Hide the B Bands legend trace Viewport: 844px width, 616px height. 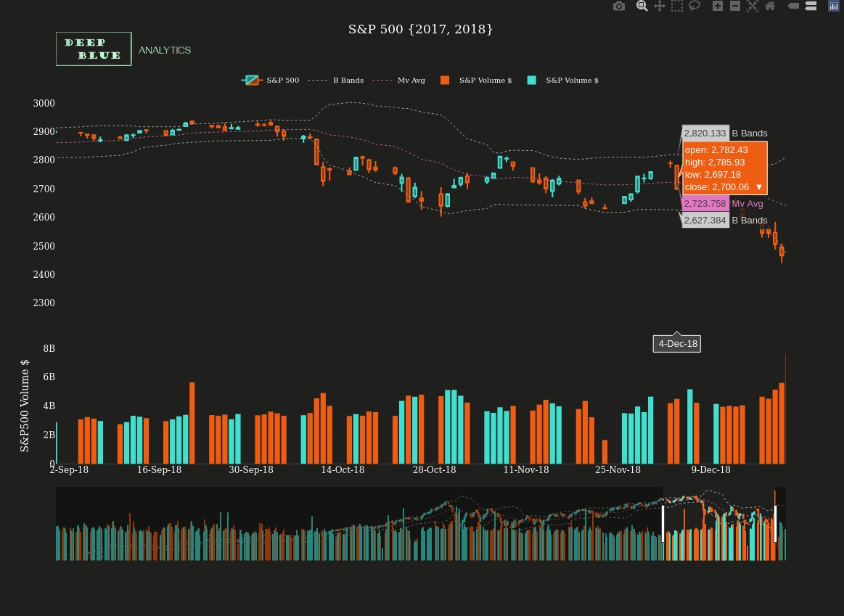[336, 80]
